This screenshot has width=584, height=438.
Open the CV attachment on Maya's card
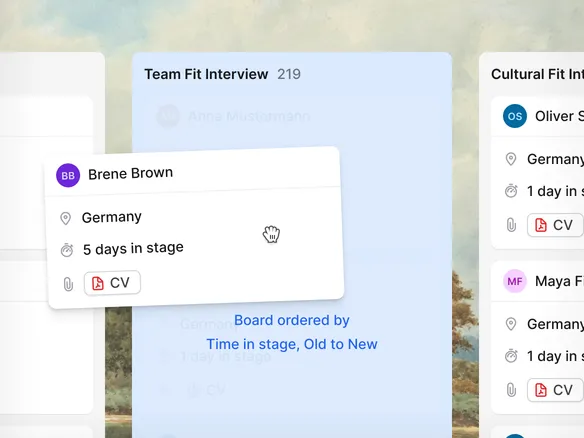pyautogui.click(x=555, y=390)
